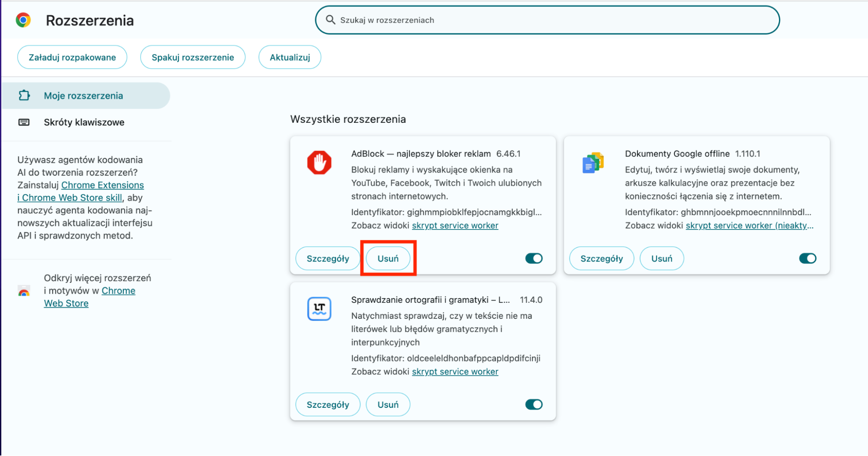The height and width of the screenshot is (456, 868).
Task: Click the Rozszerzenia page title
Action: 89,20
